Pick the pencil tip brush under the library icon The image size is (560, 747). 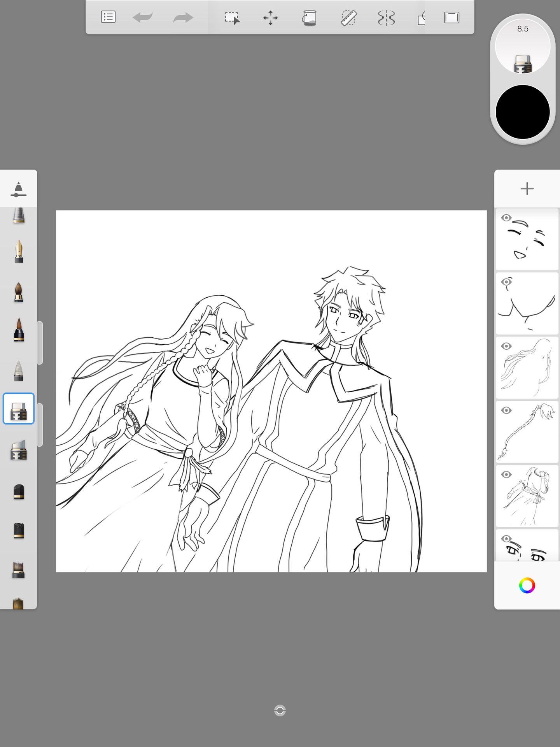[18, 216]
